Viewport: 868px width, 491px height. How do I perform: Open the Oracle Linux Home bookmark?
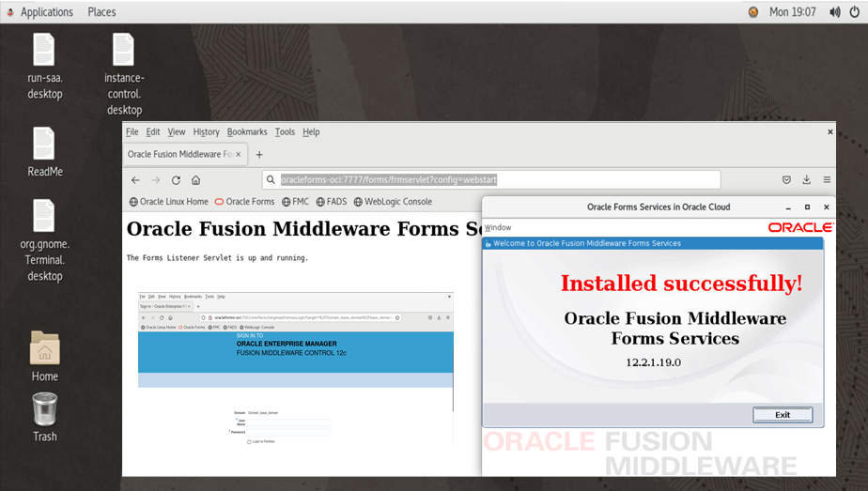[x=169, y=202]
